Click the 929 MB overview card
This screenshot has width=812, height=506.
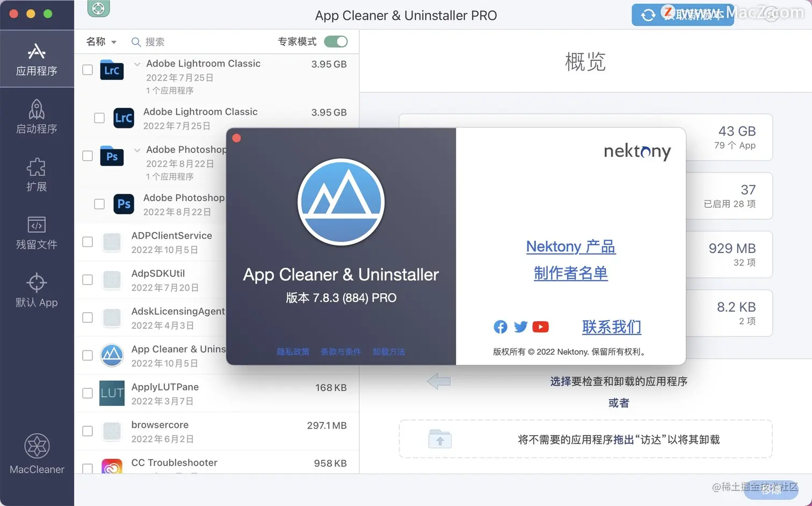click(x=729, y=254)
